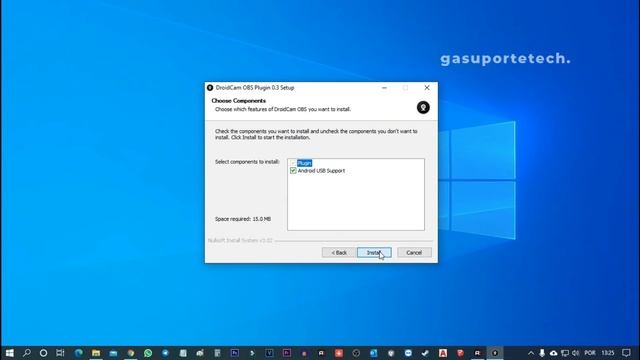This screenshot has height=360, width=640.
Task: Open Cortana from the taskbar
Action: pos(43,353)
